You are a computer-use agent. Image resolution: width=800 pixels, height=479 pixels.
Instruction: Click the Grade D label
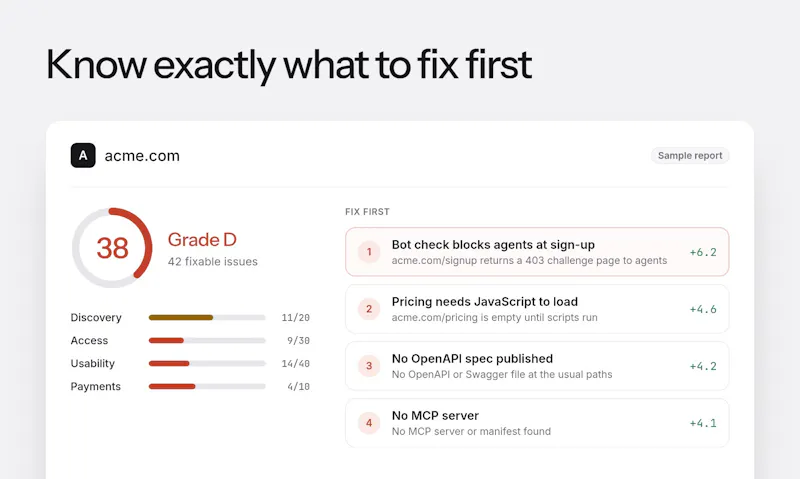point(202,240)
